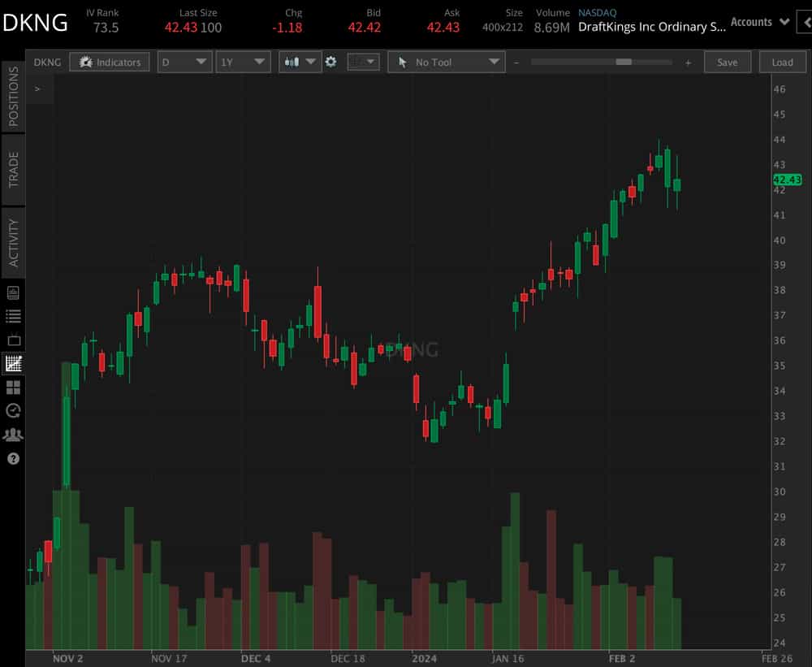
Task: Open the Activity tab
Action: click(x=13, y=243)
